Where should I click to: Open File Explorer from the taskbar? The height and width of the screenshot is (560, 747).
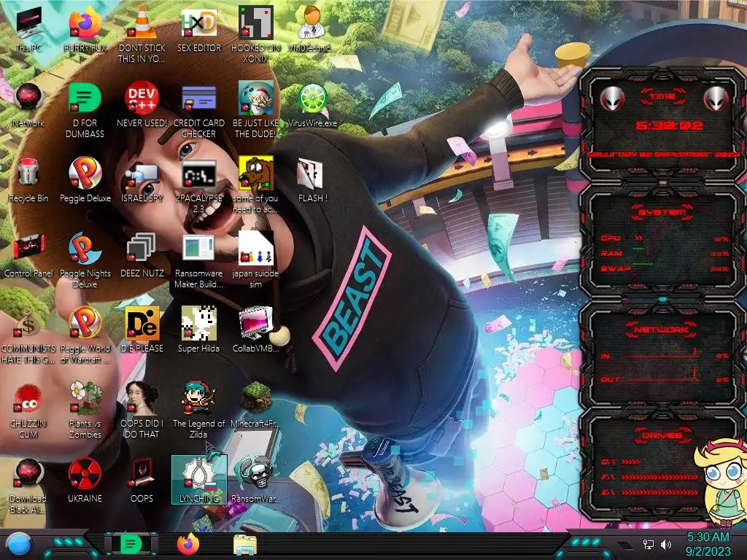point(245,545)
